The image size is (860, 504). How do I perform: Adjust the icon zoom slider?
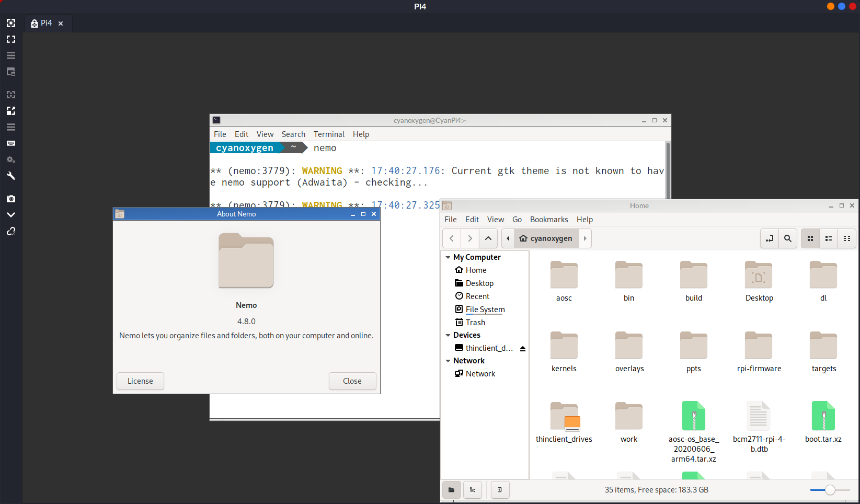point(830,490)
